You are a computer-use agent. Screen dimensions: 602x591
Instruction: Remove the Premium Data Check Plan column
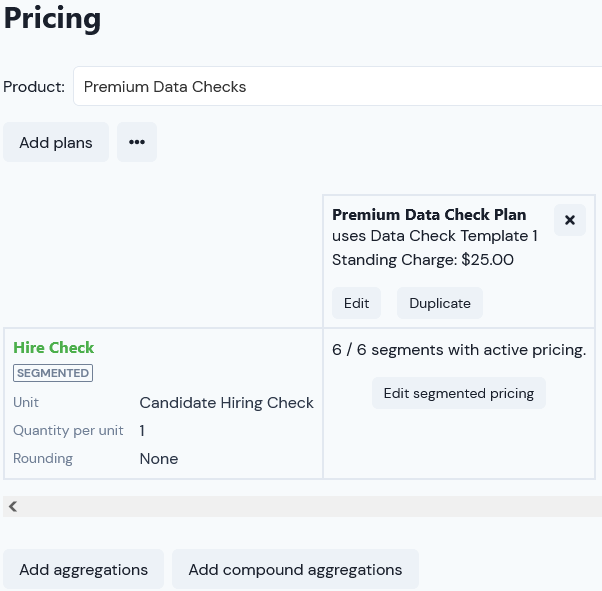click(x=570, y=220)
